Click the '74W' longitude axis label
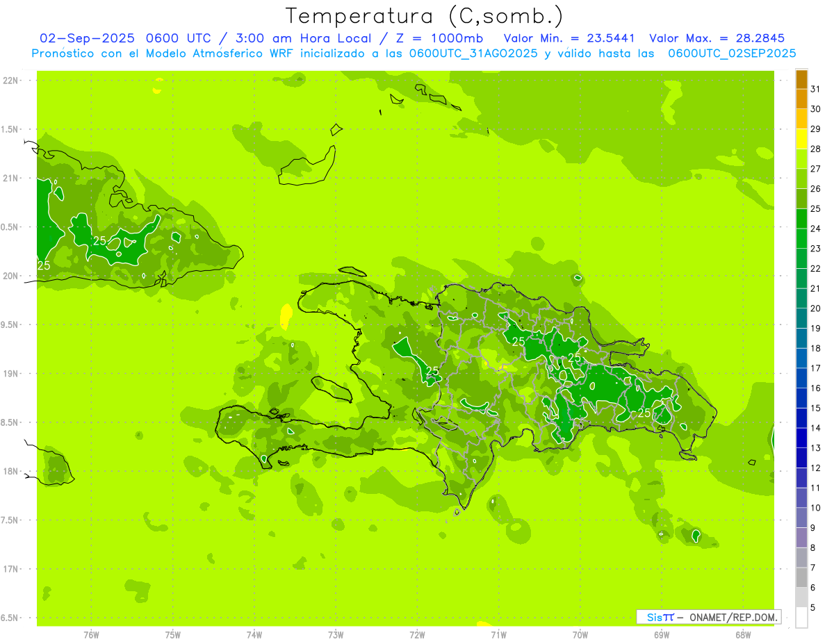 254,635
